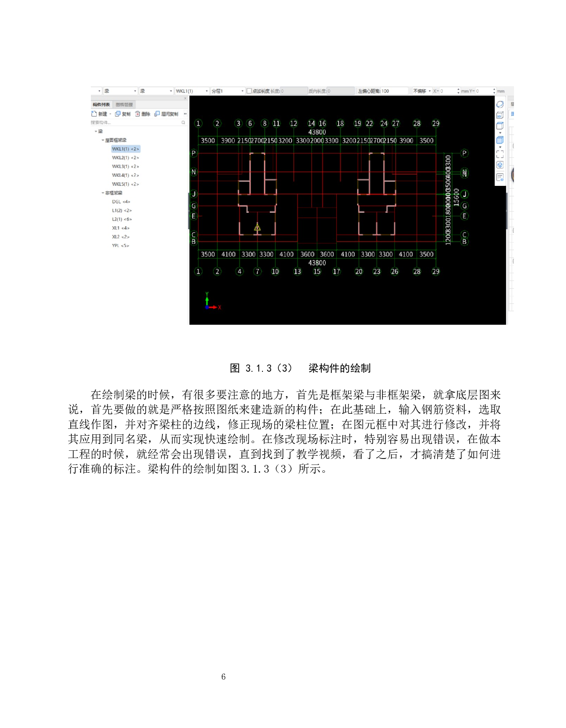Open the 分层1 layer dropdown
Viewport: 566px width, 728px height.
[242, 91]
